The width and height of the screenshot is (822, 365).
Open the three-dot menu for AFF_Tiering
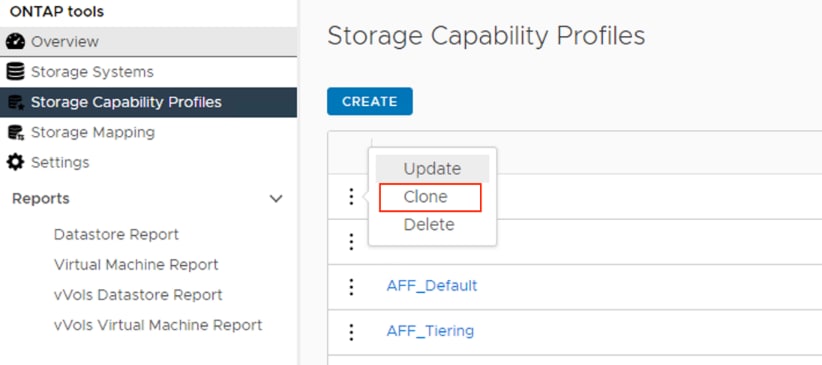click(351, 331)
